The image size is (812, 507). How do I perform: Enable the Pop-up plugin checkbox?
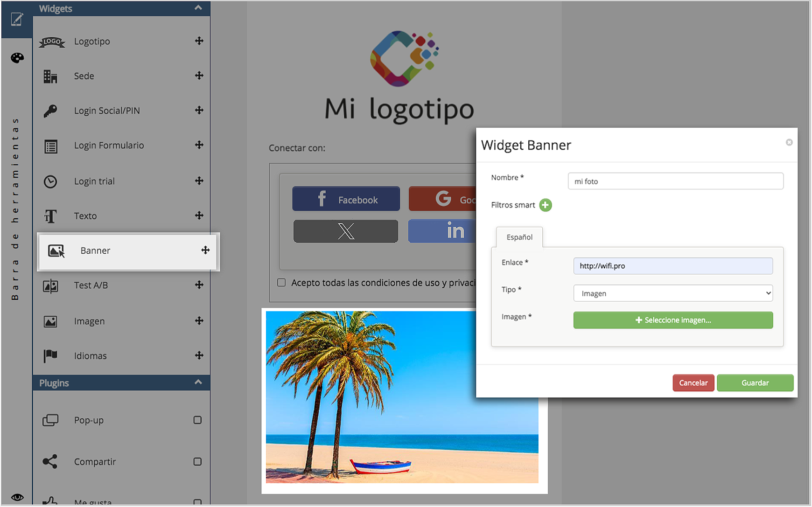coord(197,420)
